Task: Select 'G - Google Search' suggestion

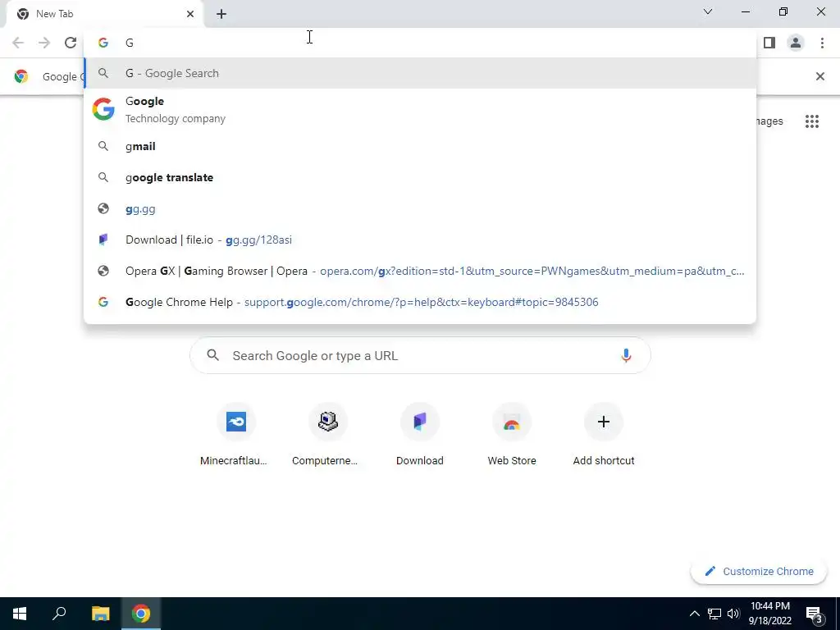Action: click(420, 73)
